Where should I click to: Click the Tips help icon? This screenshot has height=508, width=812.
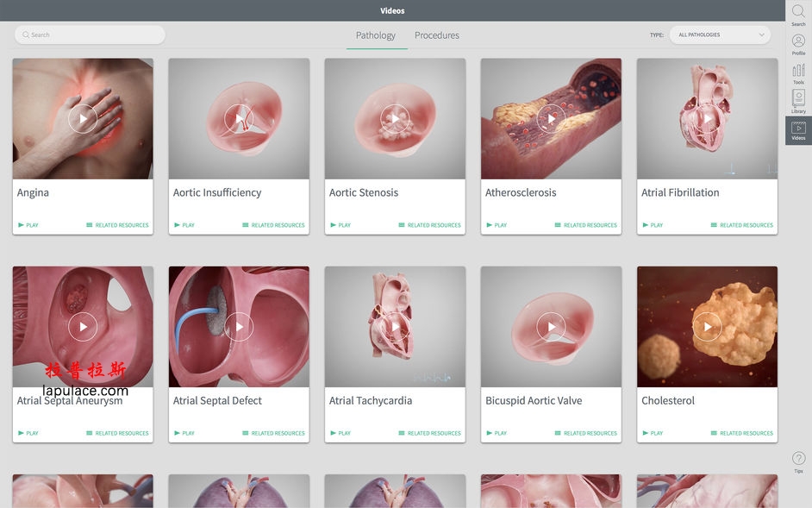point(798,458)
